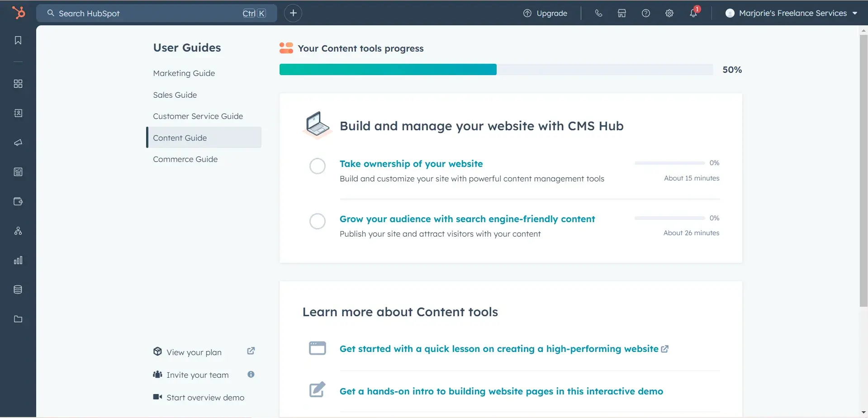
Task: Click the '50%' progress value
Action: point(732,70)
